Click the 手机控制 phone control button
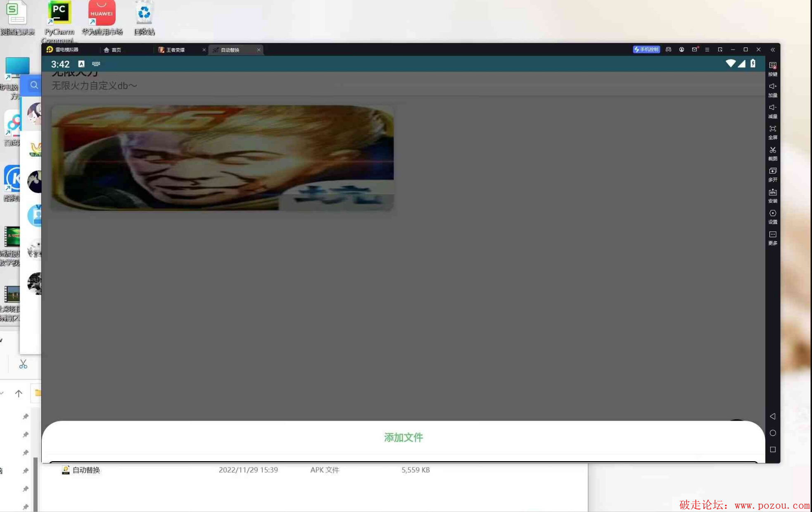 (646, 50)
